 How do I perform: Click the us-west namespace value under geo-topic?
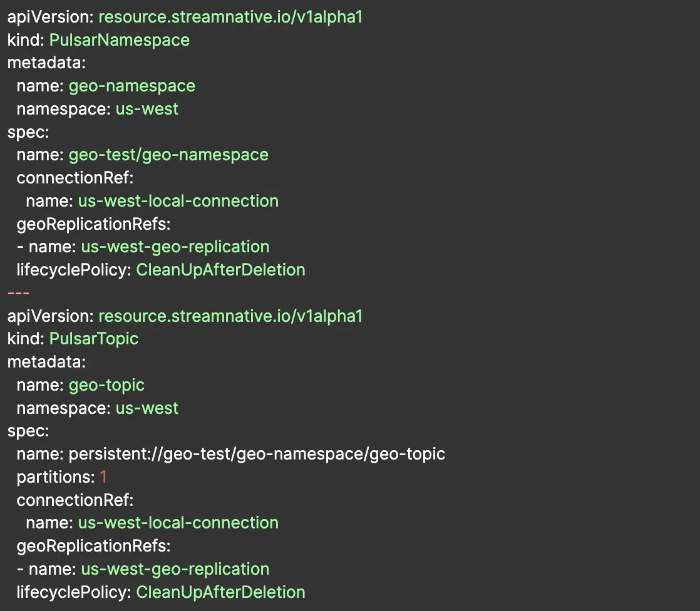coord(147,408)
